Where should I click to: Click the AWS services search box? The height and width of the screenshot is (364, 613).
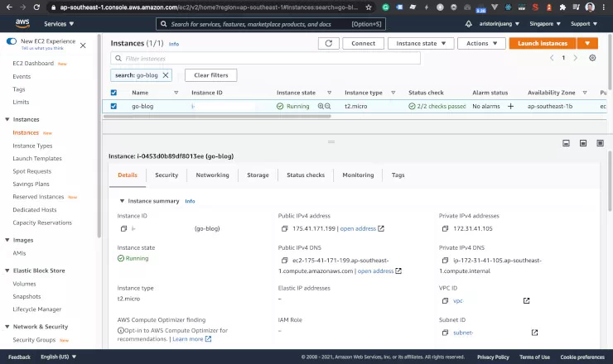tap(271, 24)
